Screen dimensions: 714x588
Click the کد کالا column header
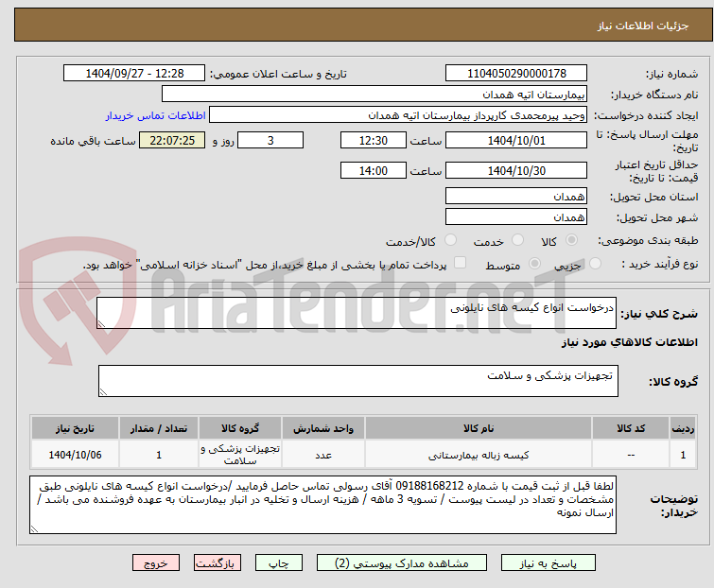coord(631,428)
